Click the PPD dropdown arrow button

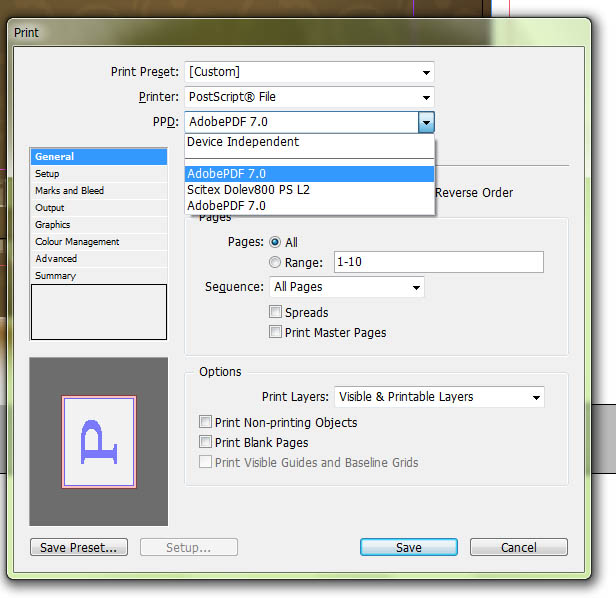426,122
